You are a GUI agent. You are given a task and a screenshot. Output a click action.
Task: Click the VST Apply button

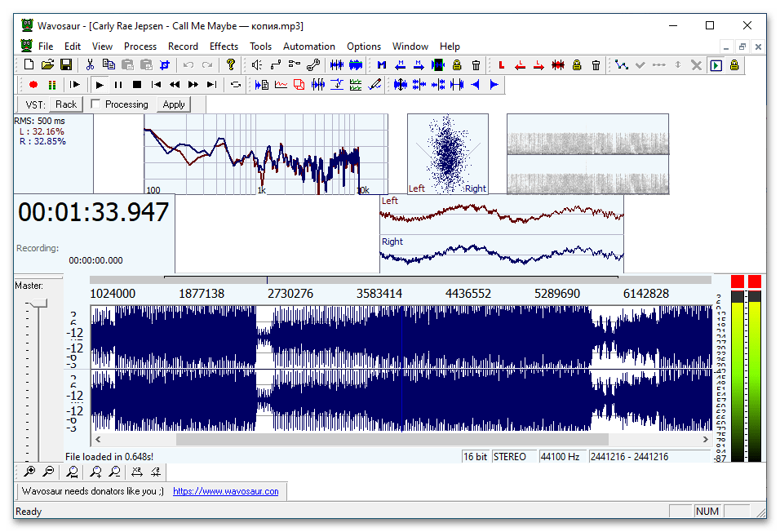[x=174, y=104]
